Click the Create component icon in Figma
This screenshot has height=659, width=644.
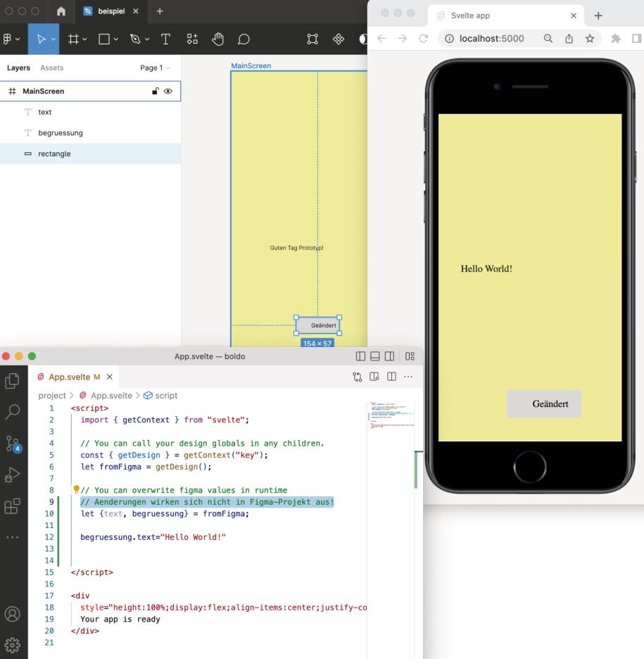point(339,39)
